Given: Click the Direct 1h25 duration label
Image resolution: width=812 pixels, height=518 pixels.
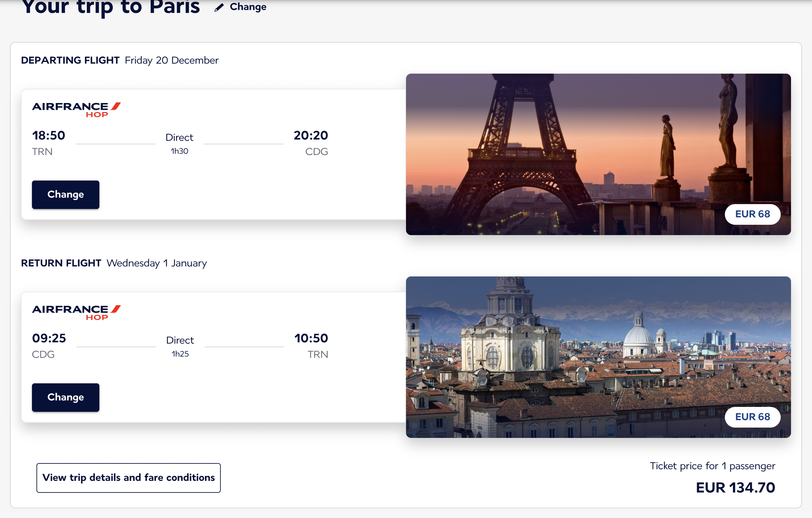Looking at the screenshot, I should coord(180,346).
